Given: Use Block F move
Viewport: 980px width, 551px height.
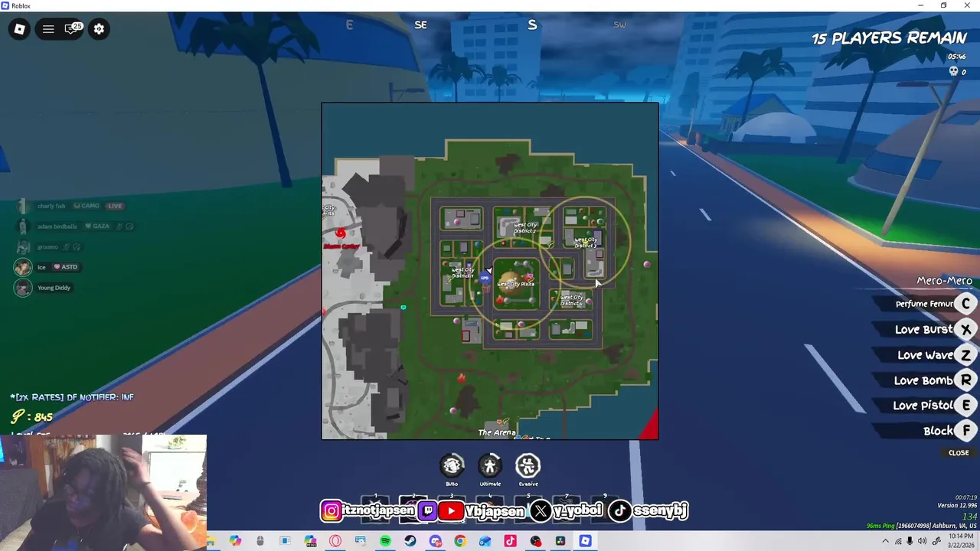Looking at the screenshot, I should 965,431.
